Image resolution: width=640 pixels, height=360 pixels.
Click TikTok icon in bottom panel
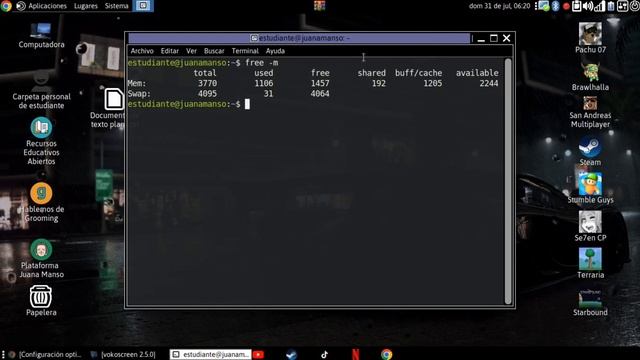point(324,354)
